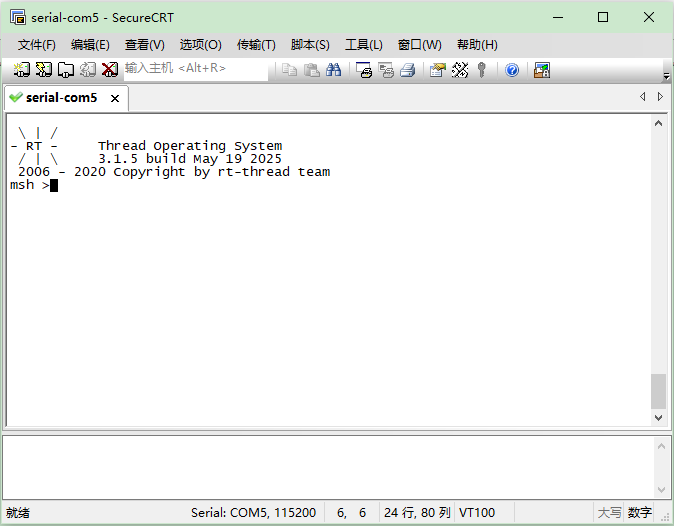Click the 数字 num lock indicator
The height and width of the screenshot is (526, 674).
pos(640,513)
